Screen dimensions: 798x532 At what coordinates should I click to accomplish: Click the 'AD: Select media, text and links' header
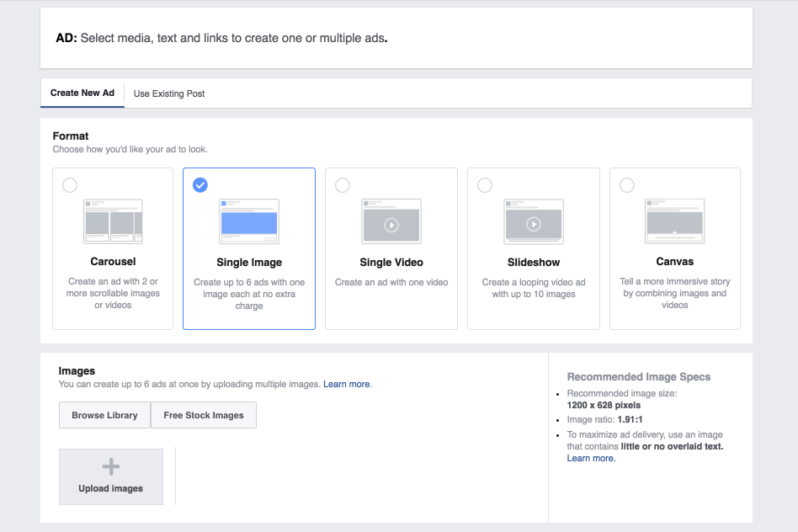(x=221, y=38)
